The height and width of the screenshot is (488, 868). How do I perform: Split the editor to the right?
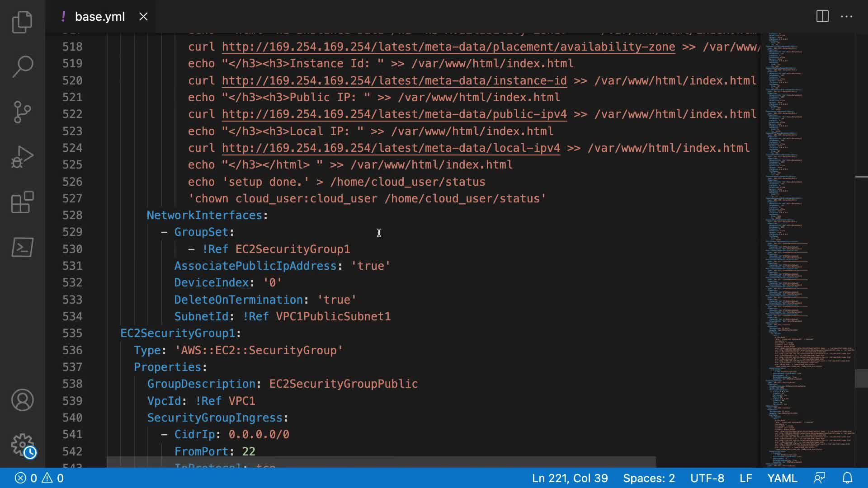[x=822, y=17]
